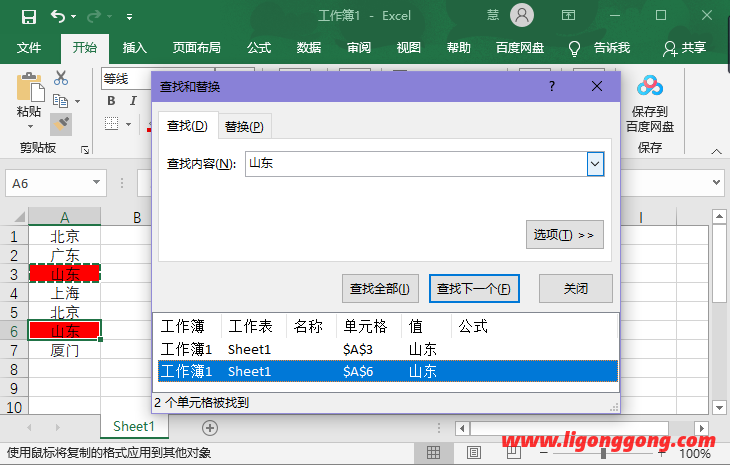Click 保存到百度网盘 cloud icon

pos(650,86)
